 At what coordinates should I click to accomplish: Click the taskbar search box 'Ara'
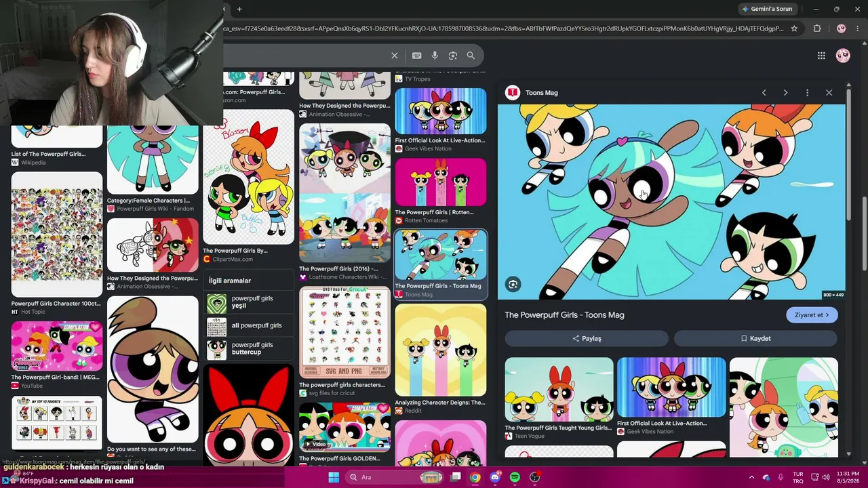[395, 477]
